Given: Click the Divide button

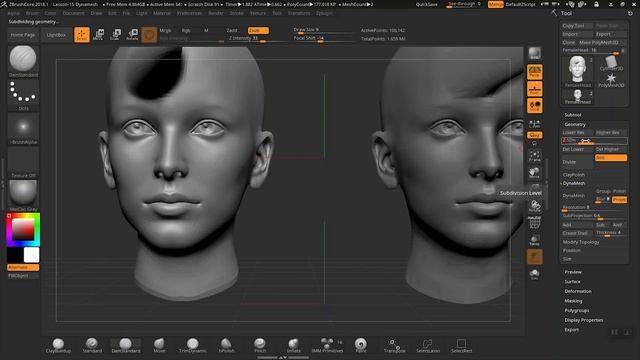Looking at the screenshot, I should [x=577, y=162].
